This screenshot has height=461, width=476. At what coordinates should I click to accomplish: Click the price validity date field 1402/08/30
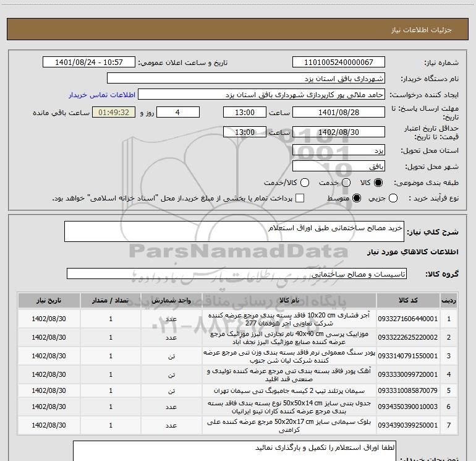click(339, 132)
